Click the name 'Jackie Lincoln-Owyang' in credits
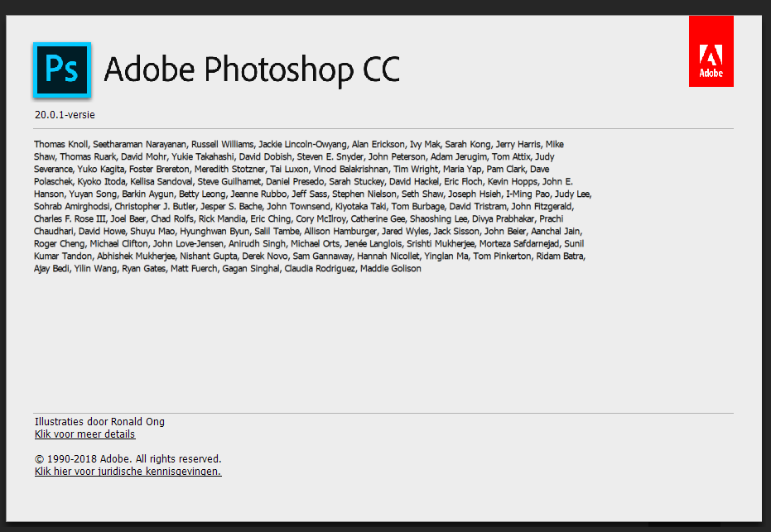The image size is (771, 532). 302,145
